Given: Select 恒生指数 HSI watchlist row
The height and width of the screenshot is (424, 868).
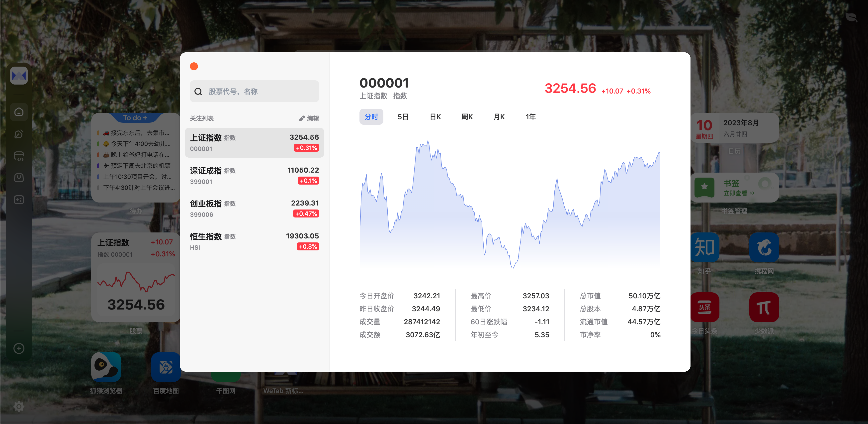Looking at the screenshot, I should [254, 241].
